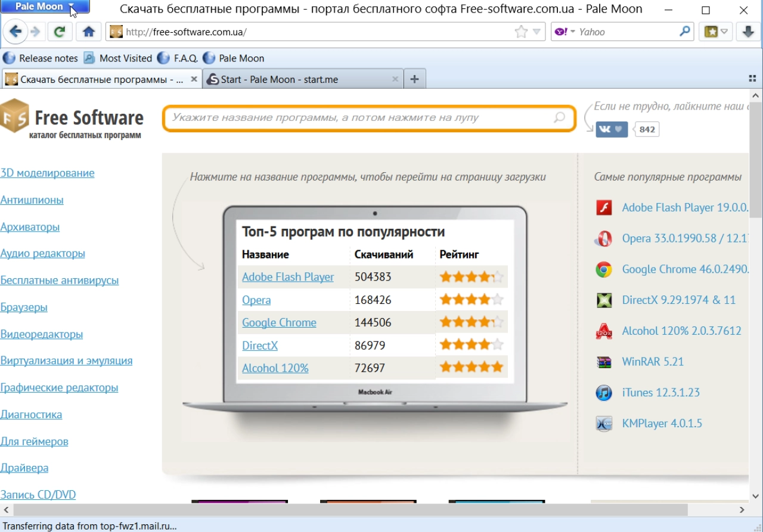Select the Free-software tab

tap(101, 79)
